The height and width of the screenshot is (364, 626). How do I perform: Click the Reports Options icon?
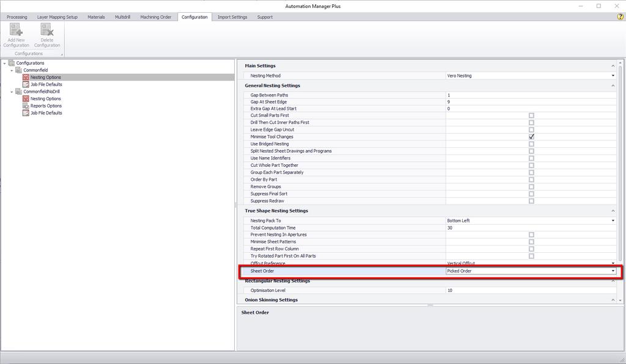pyautogui.click(x=26, y=106)
